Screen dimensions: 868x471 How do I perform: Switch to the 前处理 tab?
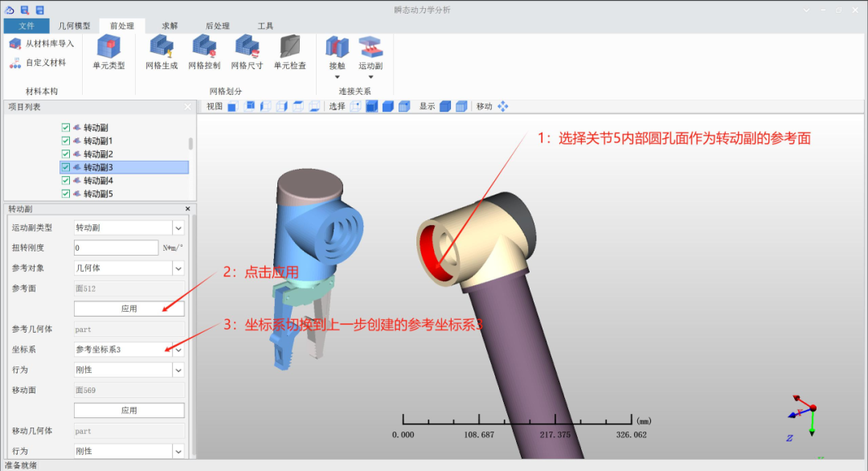[x=122, y=26]
